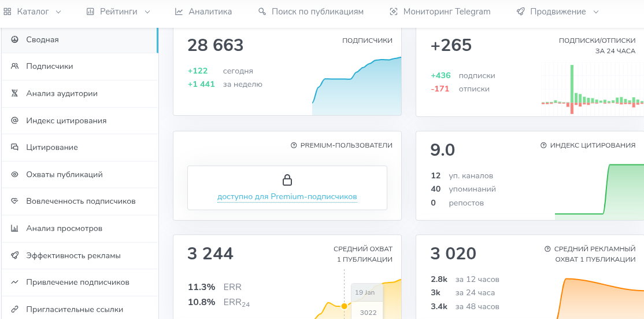Click the 0 репостов row

[x=457, y=203]
